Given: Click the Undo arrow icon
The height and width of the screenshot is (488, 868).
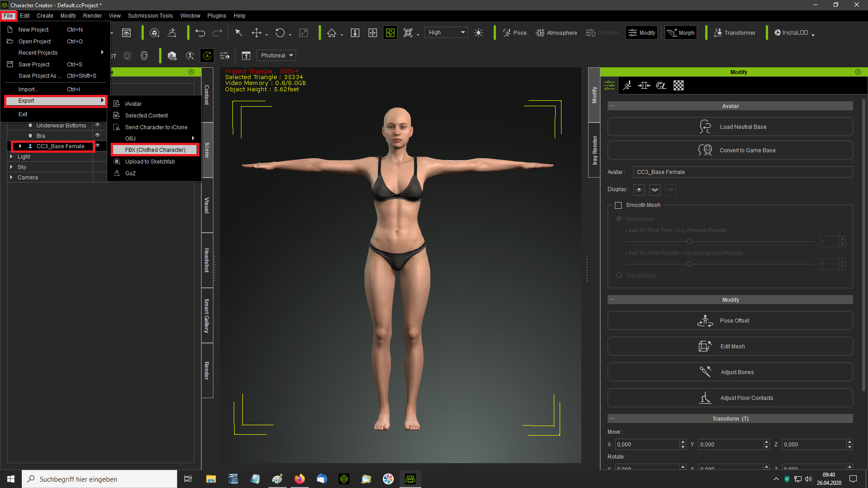Looking at the screenshot, I should [200, 33].
